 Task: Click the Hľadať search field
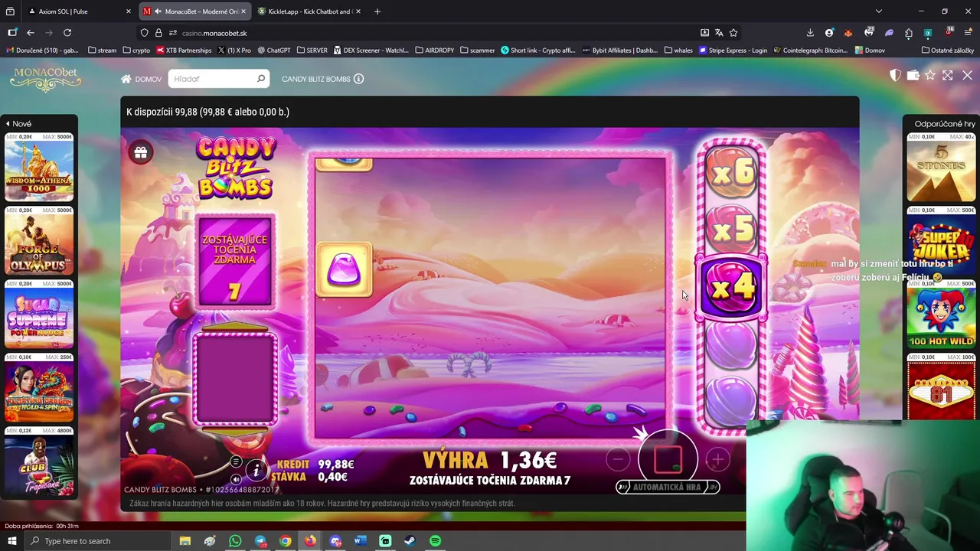(218, 79)
